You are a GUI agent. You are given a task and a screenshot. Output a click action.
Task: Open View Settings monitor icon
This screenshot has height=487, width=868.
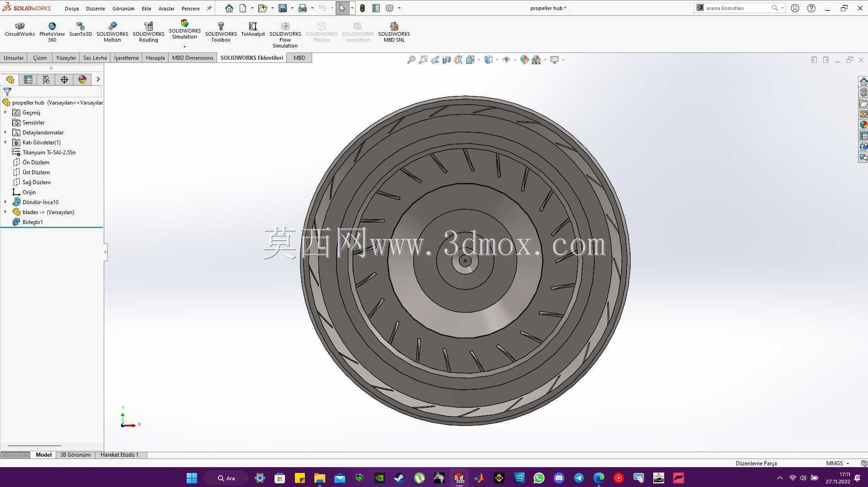point(555,60)
